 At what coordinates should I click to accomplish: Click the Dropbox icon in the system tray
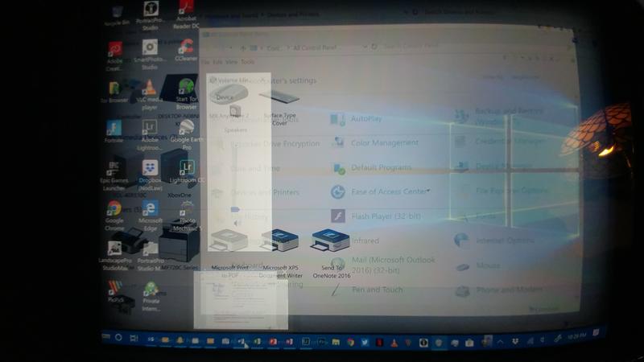click(515, 341)
